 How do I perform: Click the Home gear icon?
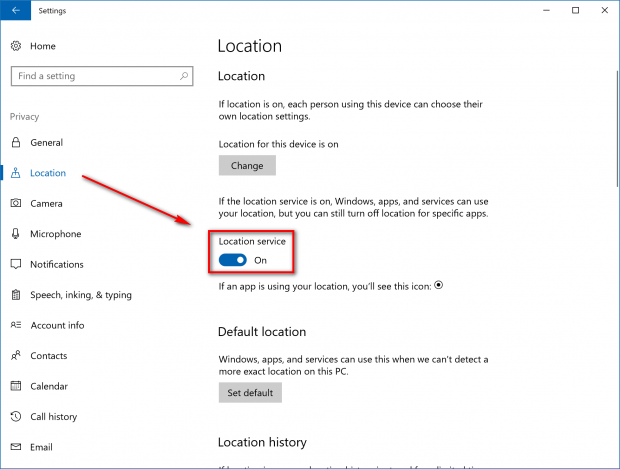(x=16, y=46)
